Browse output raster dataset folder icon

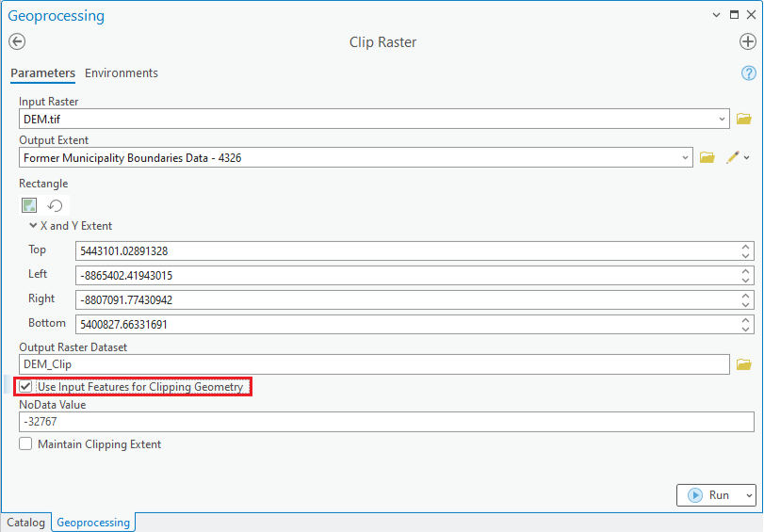(x=743, y=364)
